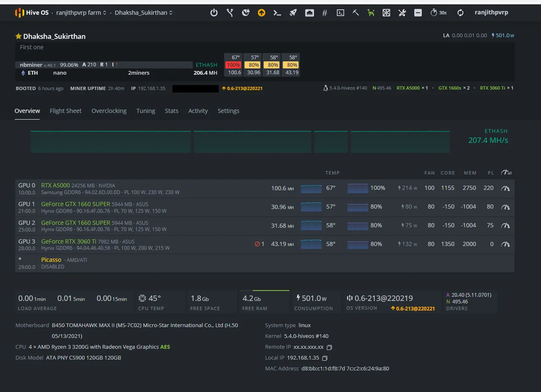
Task: Click the wrench and screwdriver tools icon
Action: click(x=402, y=13)
